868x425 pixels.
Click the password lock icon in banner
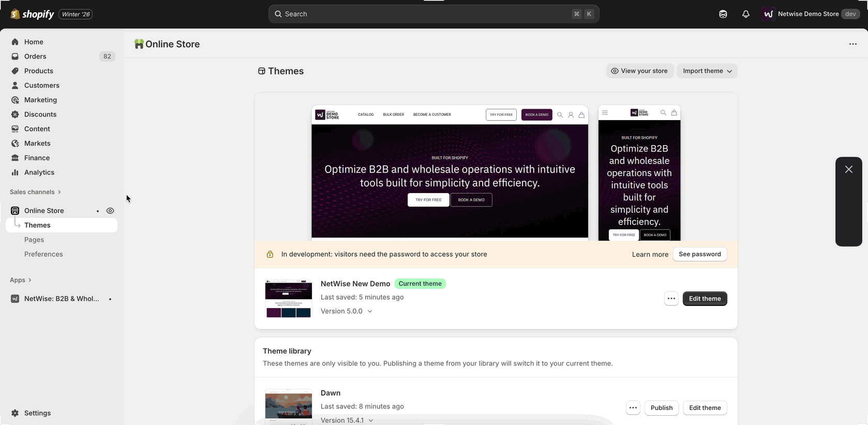270,254
